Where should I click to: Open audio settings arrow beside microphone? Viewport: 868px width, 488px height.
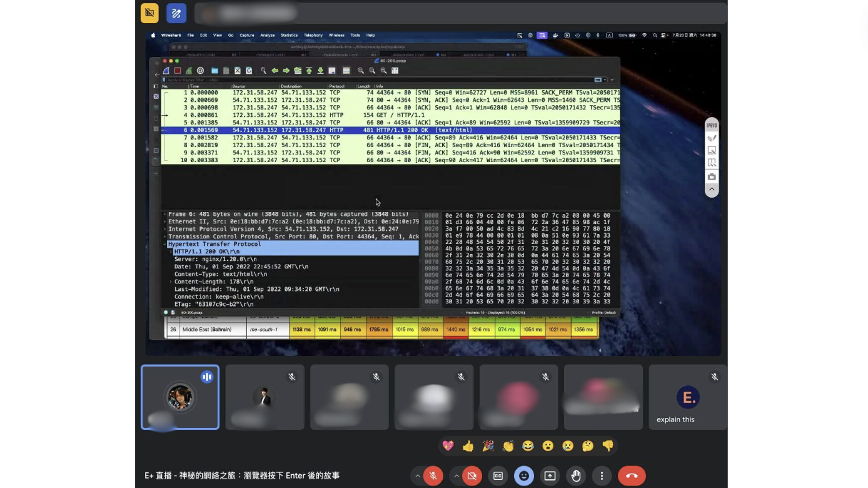(417, 476)
